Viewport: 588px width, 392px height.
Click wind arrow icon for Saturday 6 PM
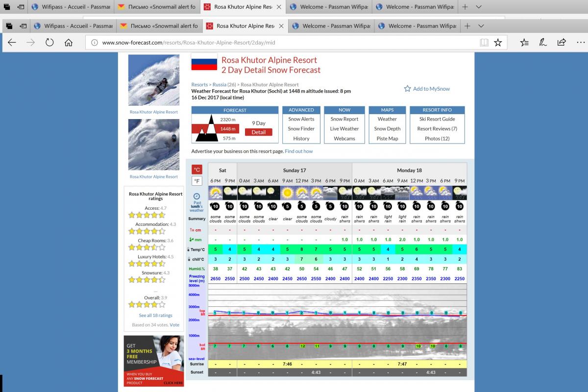click(215, 206)
